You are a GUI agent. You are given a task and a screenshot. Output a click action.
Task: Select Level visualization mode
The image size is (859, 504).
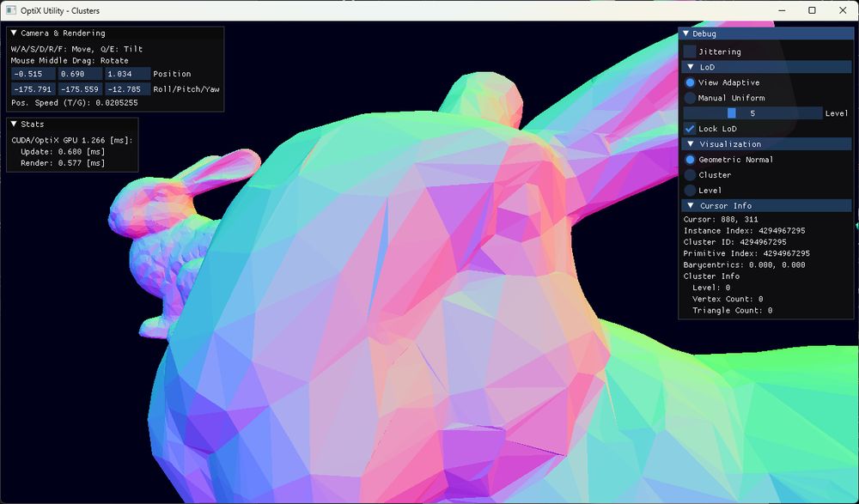tap(690, 190)
